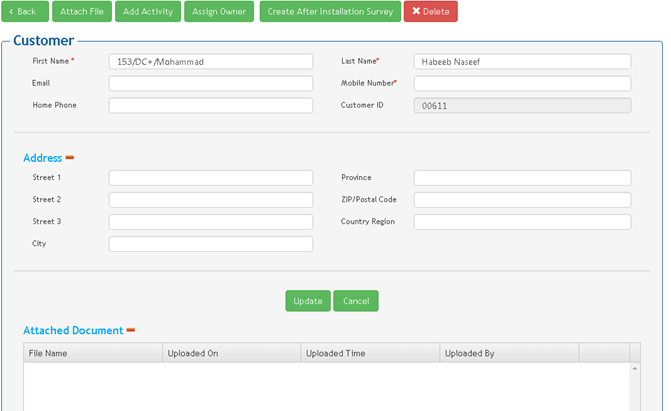This screenshot has width=671, height=411.
Task: Click the Back button
Action: [25, 12]
